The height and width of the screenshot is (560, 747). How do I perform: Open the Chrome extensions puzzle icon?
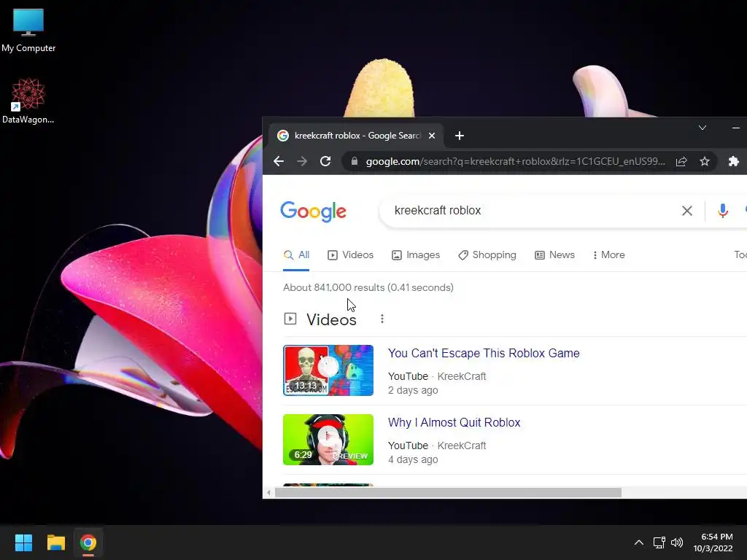734,161
